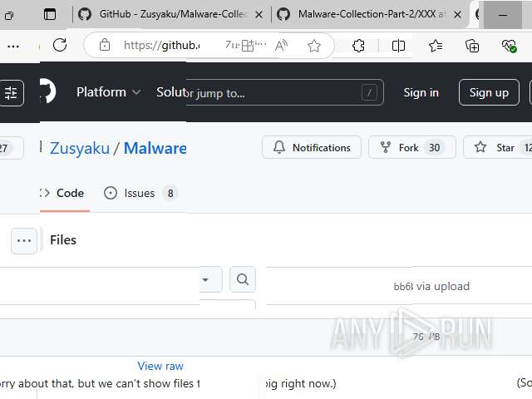This screenshot has width=532, height=399.
Task: Click the Sign up button
Action: (x=489, y=92)
